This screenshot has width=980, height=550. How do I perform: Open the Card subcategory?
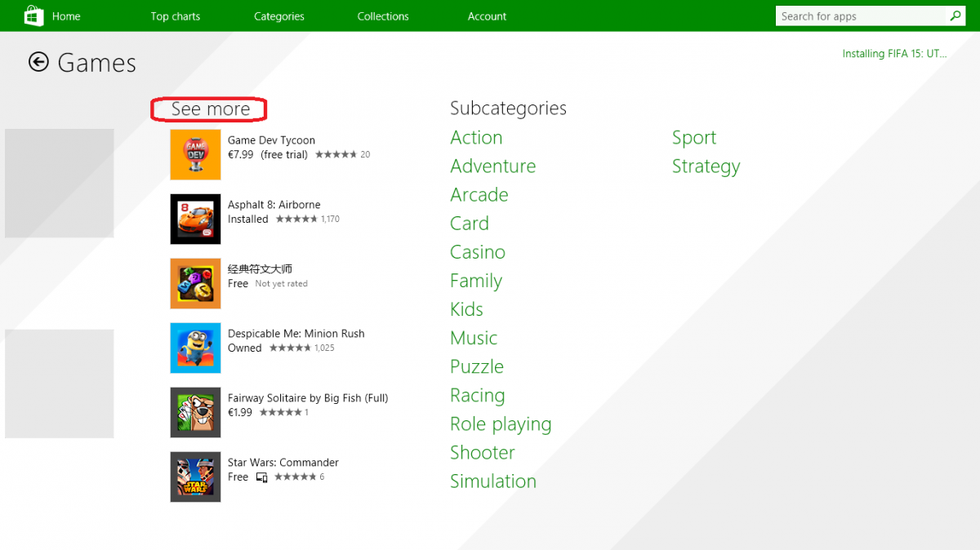470,223
